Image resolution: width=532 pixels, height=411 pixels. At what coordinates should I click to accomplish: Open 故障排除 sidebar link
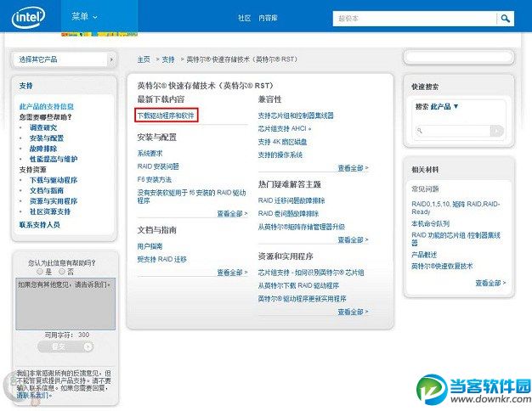point(43,149)
